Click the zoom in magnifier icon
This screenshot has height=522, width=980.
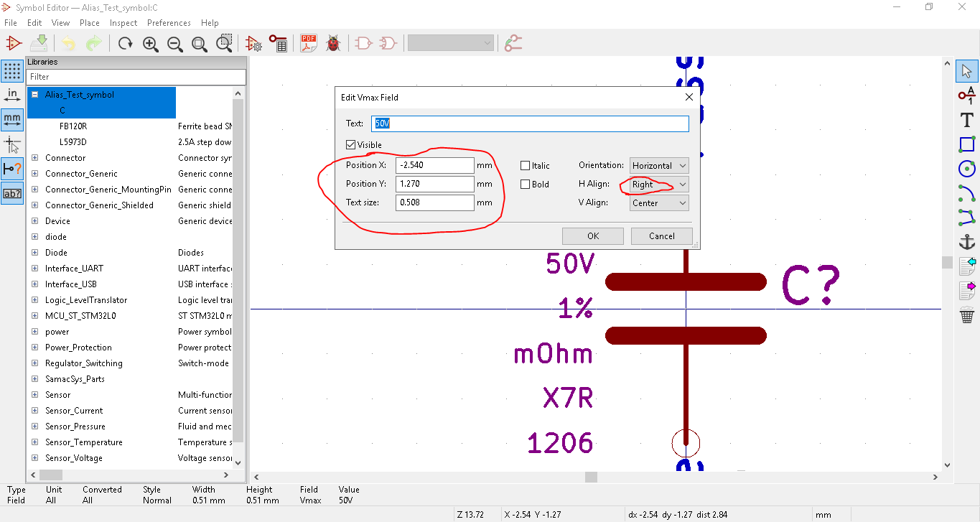(150, 44)
